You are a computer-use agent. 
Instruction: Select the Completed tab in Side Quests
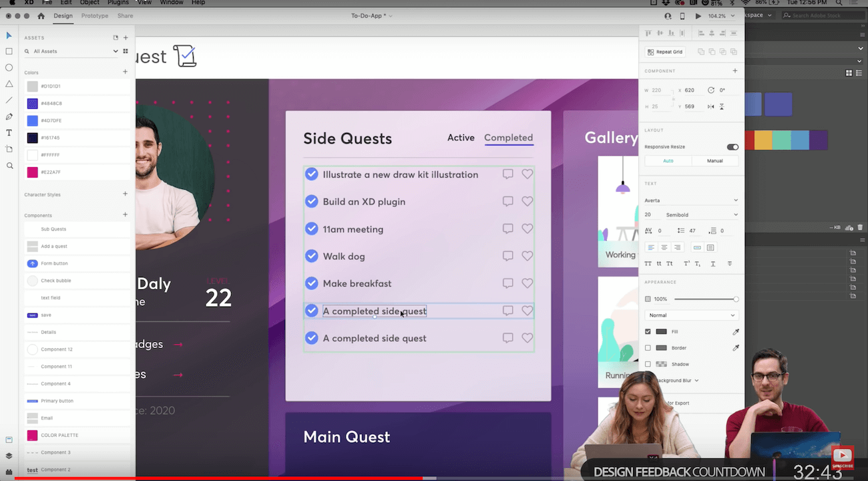tap(509, 138)
